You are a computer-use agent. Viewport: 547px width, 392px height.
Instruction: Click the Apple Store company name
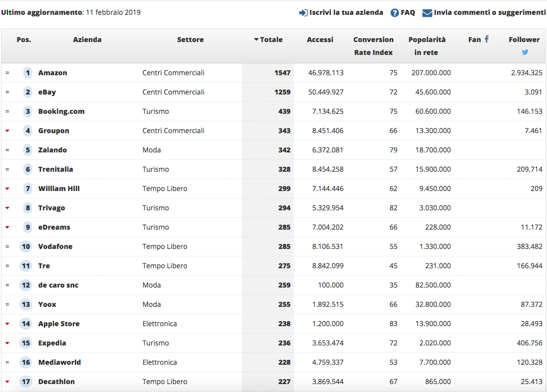coord(59,324)
